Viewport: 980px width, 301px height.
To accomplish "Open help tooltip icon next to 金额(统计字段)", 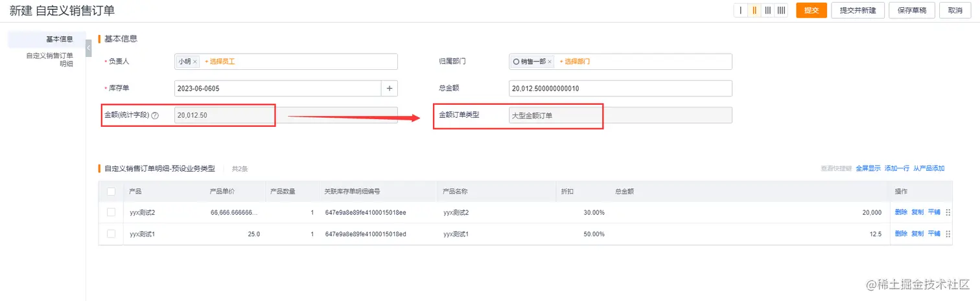I will (155, 115).
